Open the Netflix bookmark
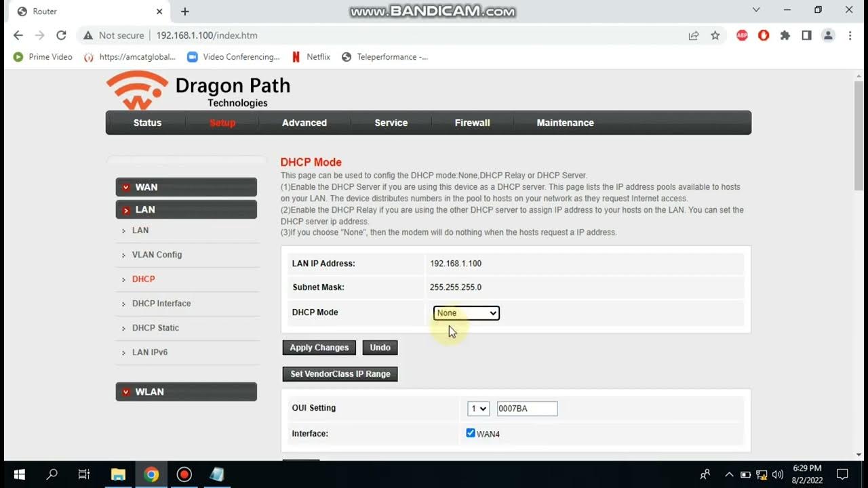Viewport: 868px width, 488px height. [311, 57]
